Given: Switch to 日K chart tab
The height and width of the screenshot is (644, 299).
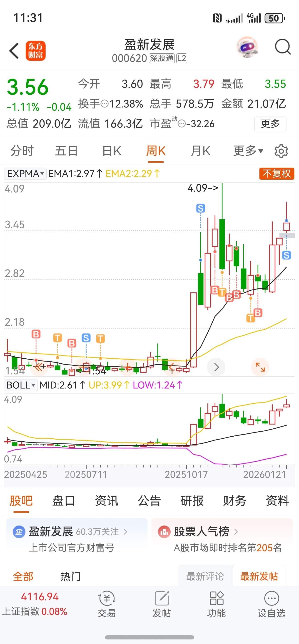Looking at the screenshot, I should (x=112, y=151).
